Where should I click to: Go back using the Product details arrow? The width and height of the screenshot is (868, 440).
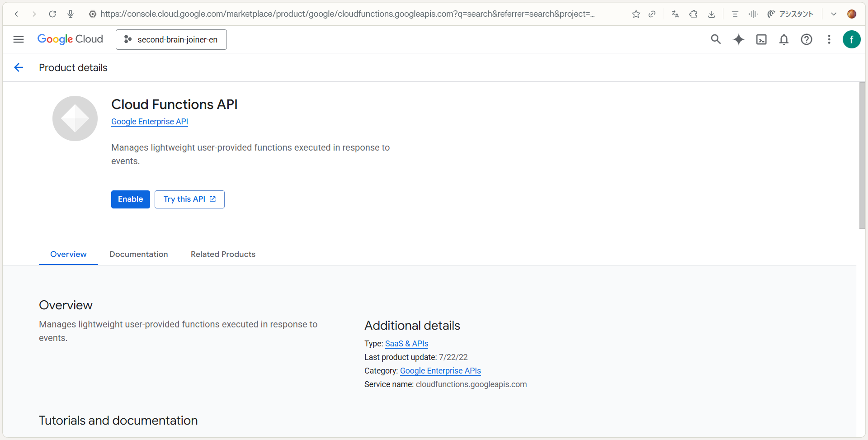click(19, 67)
